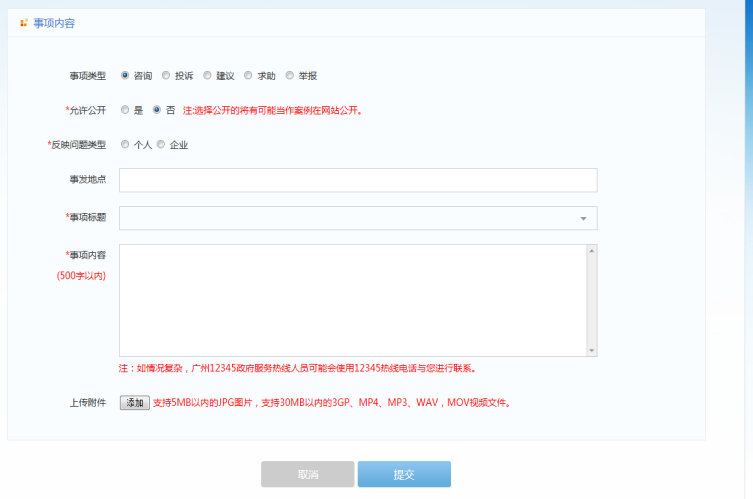The height and width of the screenshot is (499, 753).
Task: Click the 事发地点 input field
Action: [357, 180]
